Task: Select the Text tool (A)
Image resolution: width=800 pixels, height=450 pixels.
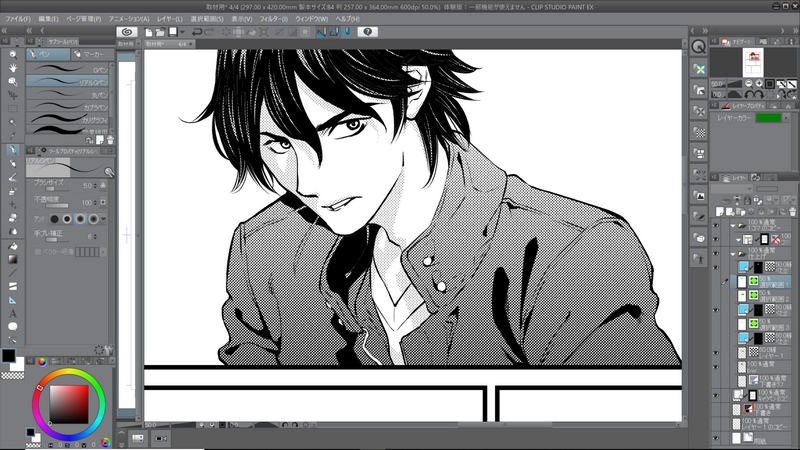Action: click(x=13, y=313)
